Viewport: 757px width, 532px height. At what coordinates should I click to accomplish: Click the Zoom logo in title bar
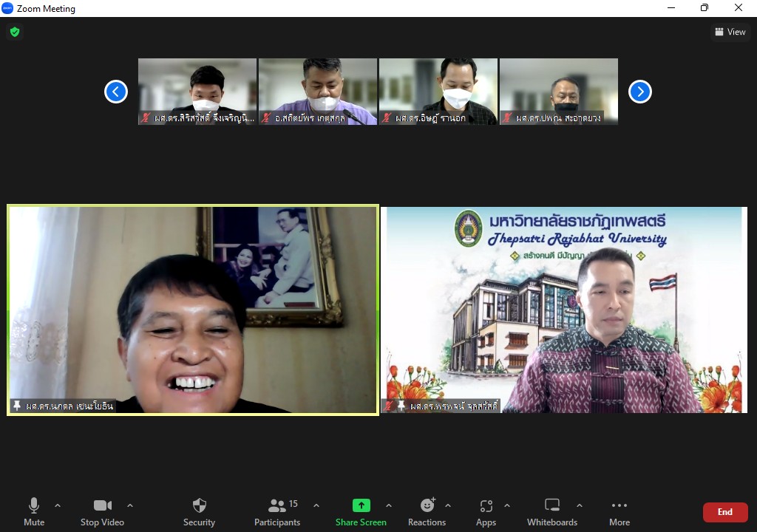[7, 8]
